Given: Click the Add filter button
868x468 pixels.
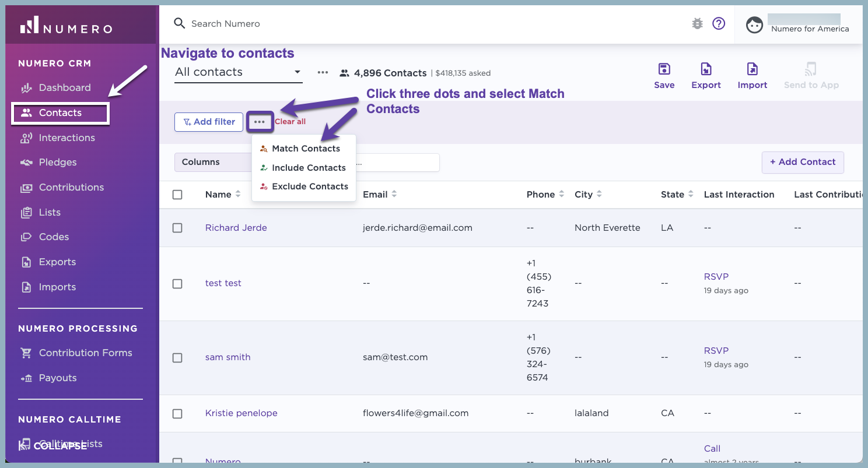Looking at the screenshot, I should pos(209,122).
